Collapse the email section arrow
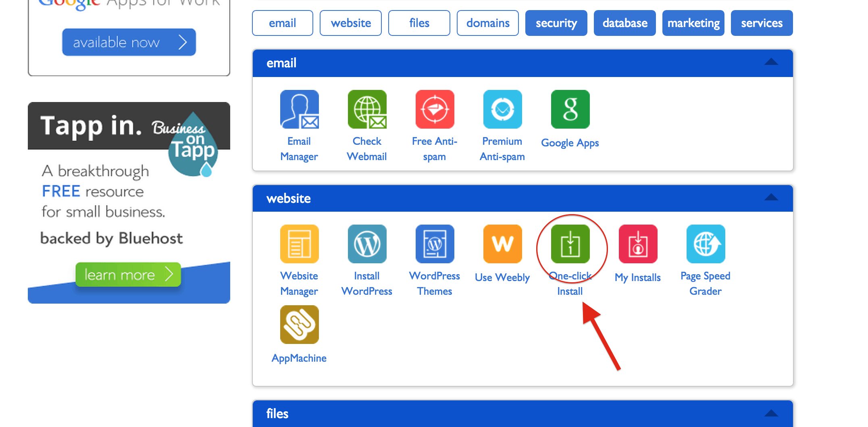868x427 pixels. [771, 62]
